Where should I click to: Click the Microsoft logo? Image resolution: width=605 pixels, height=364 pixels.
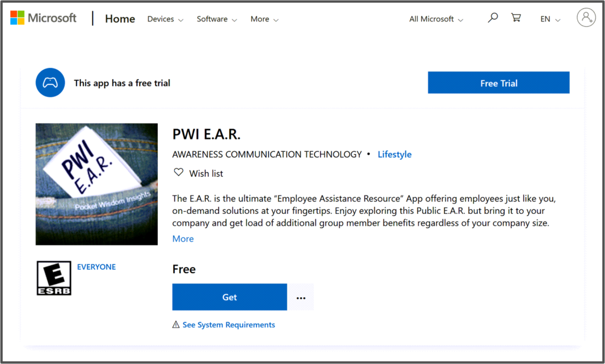(x=43, y=18)
